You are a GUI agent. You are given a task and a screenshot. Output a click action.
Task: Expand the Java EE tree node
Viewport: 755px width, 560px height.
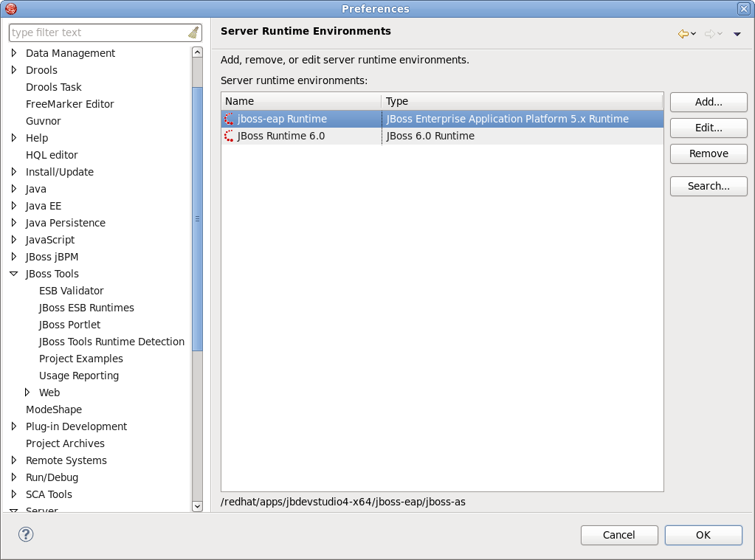pos(13,205)
